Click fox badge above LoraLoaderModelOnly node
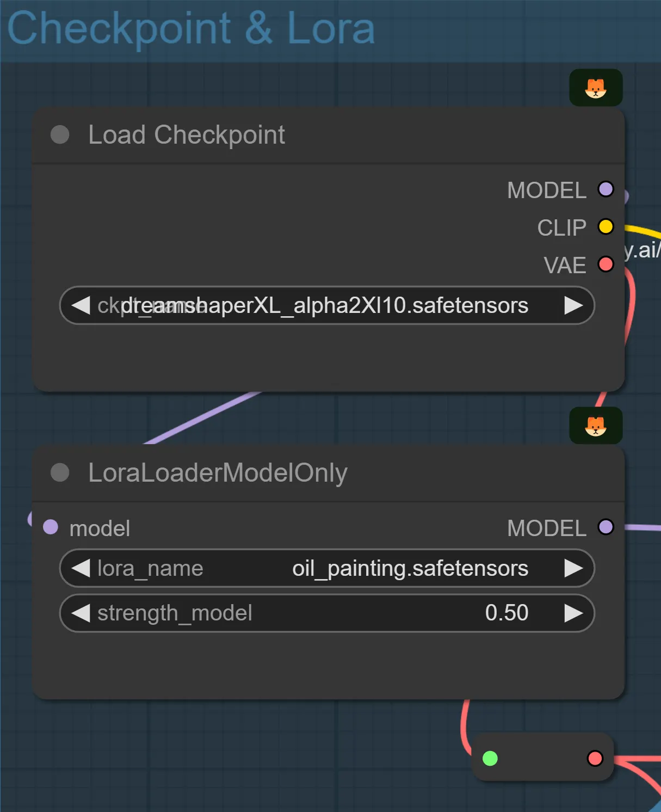This screenshot has height=812, width=661. click(596, 426)
